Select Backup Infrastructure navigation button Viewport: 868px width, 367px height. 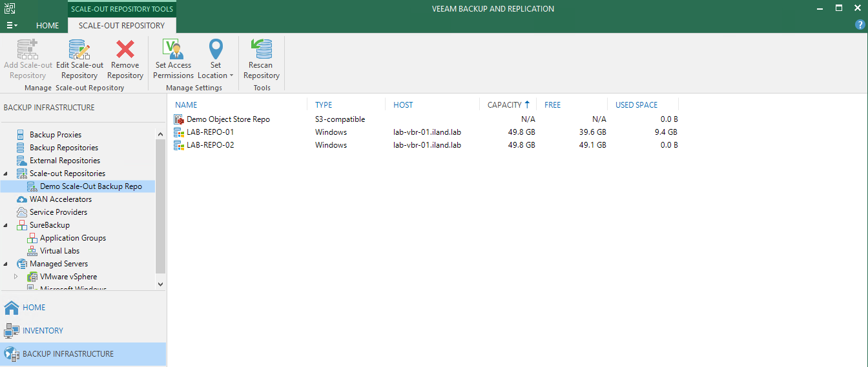pyautogui.click(x=68, y=354)
